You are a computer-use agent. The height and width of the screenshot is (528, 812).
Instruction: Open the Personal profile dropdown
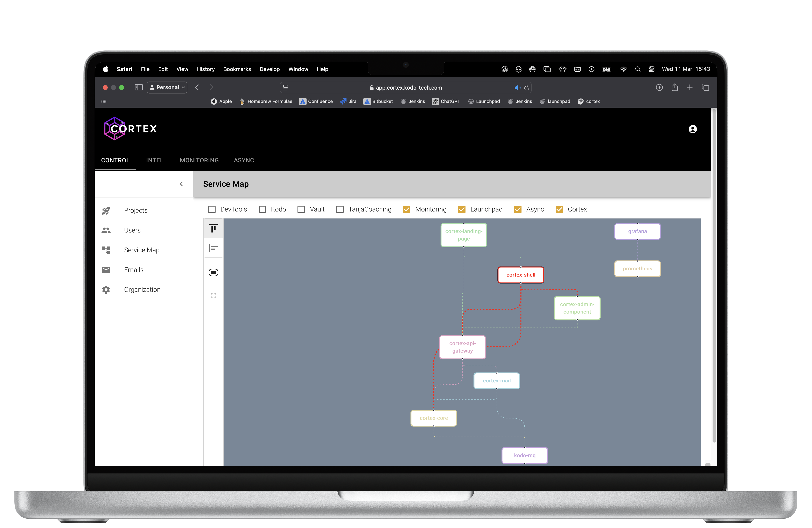click(167, 87)
